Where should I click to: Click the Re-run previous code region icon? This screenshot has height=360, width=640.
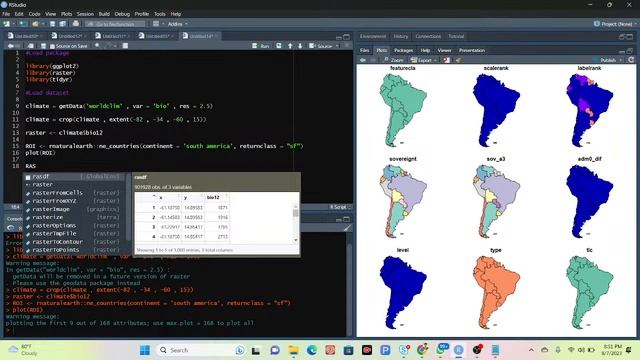point(279,46)
